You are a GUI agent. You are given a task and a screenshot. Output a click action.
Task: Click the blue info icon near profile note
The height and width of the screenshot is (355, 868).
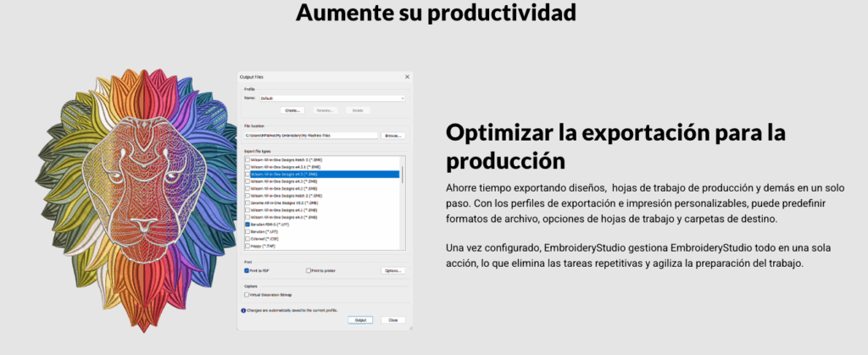[x=243, y=311]
